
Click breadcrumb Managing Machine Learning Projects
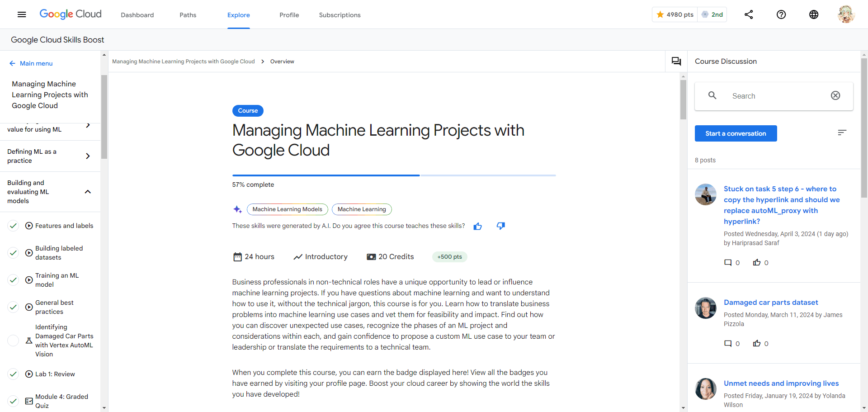tap(184, 62)
